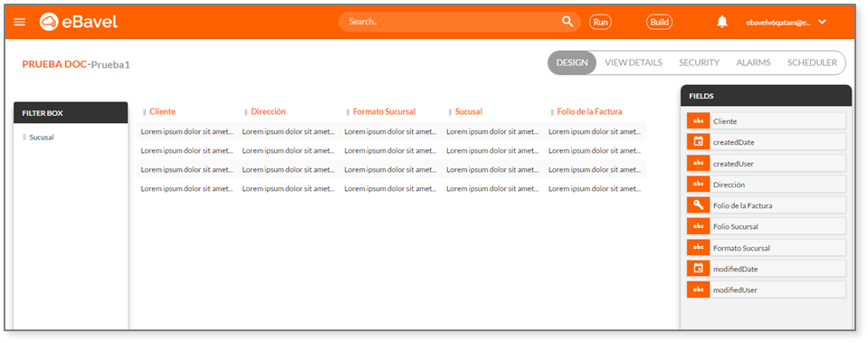Image resolution: width=868 pixels, height=343 pixels.
Task: Expand the user account dropdown arrow
Action: pos(822,22)
